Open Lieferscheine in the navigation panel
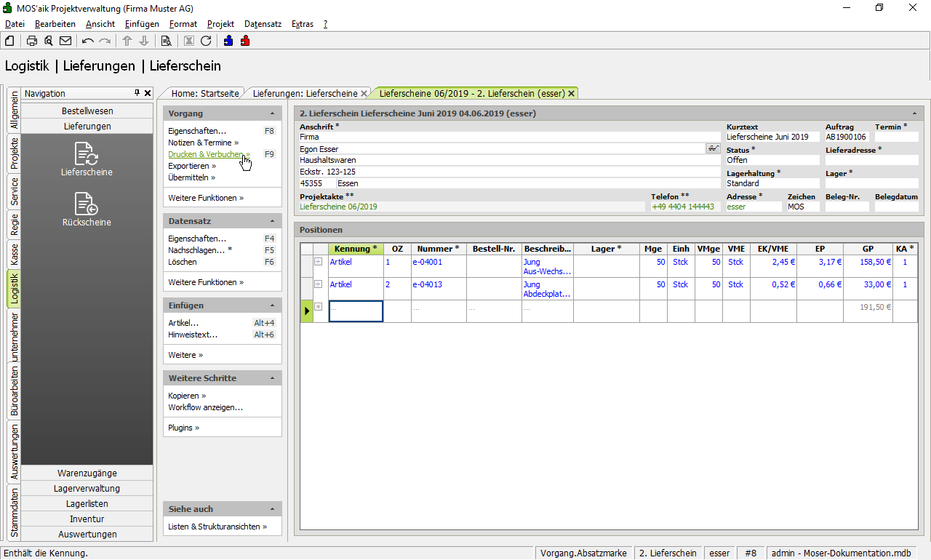931x560 pixels. point(87,160)
